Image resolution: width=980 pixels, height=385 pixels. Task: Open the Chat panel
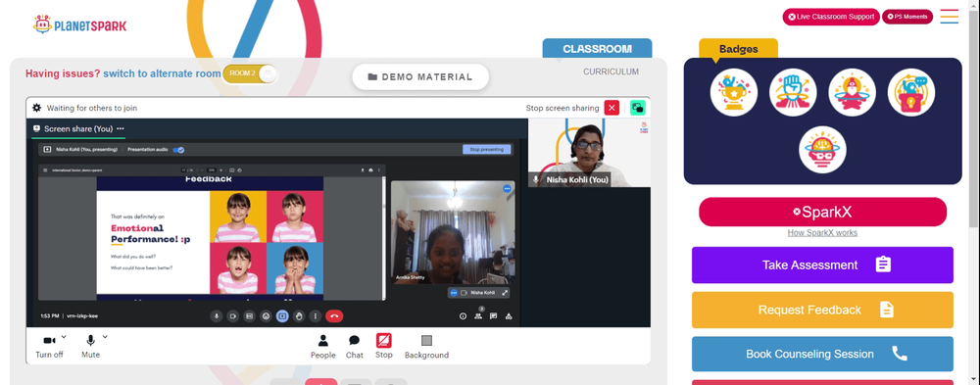click(355, 346)
